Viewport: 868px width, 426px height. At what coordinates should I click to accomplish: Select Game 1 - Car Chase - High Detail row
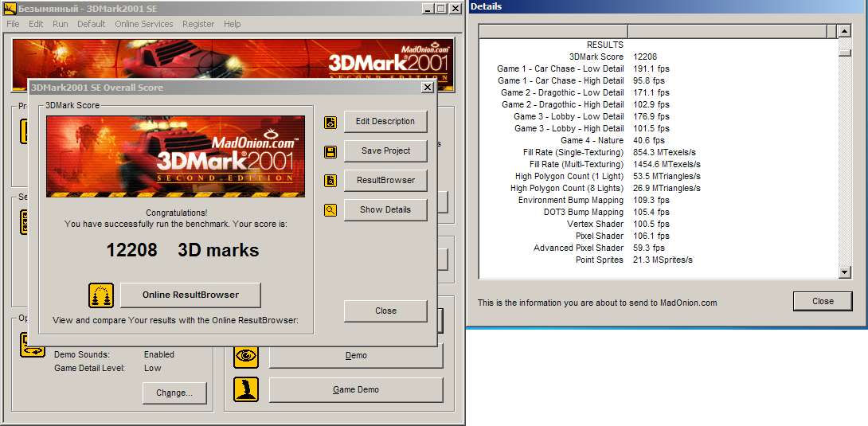(x=659, y=80)
